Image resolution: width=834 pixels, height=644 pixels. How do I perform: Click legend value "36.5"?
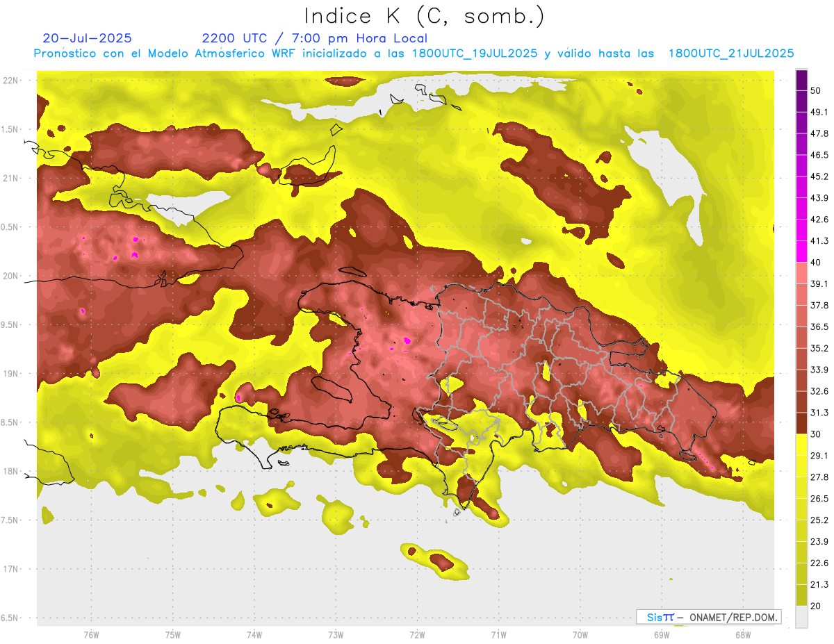(x=819, y=327)
